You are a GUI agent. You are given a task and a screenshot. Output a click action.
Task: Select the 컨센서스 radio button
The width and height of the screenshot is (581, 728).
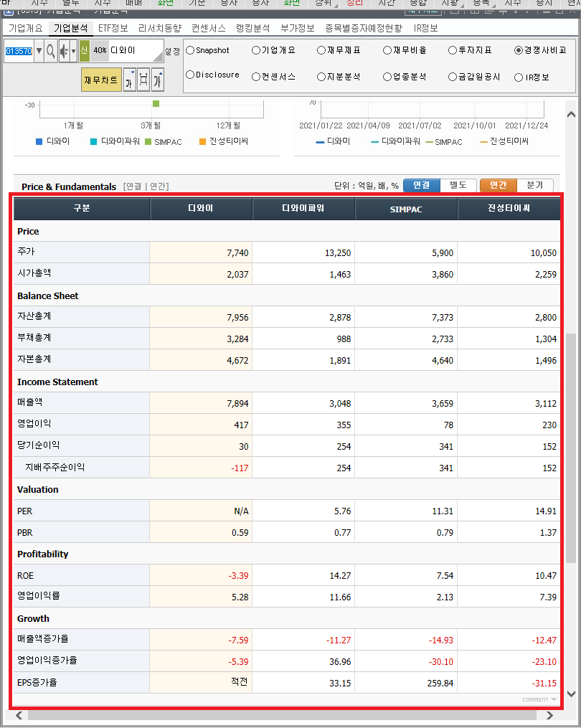(256, 77)
